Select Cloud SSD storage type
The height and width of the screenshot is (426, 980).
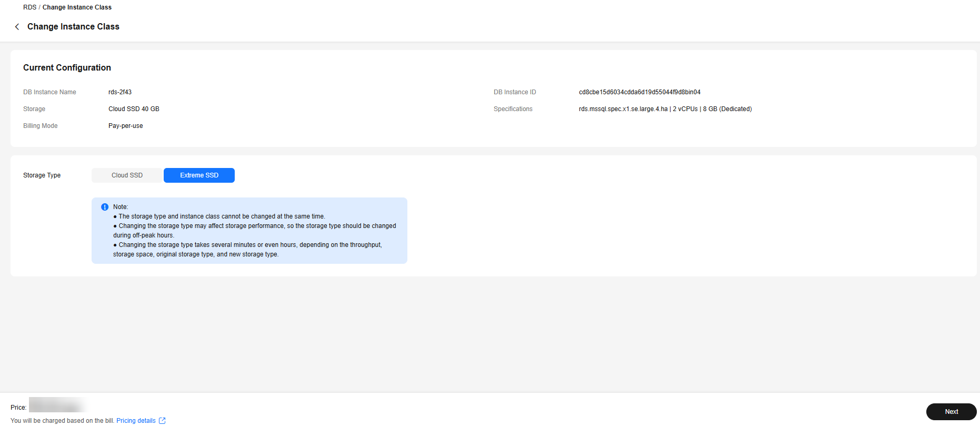[127, 175]
